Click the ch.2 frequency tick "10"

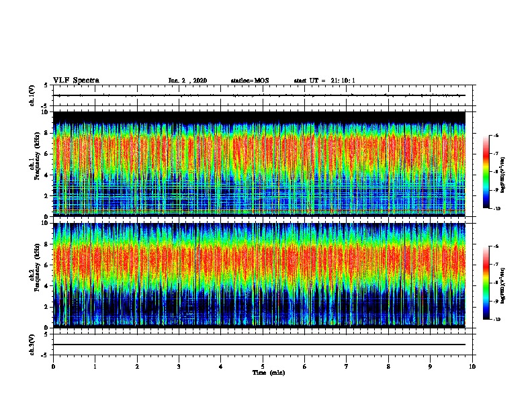coord(45,223)
